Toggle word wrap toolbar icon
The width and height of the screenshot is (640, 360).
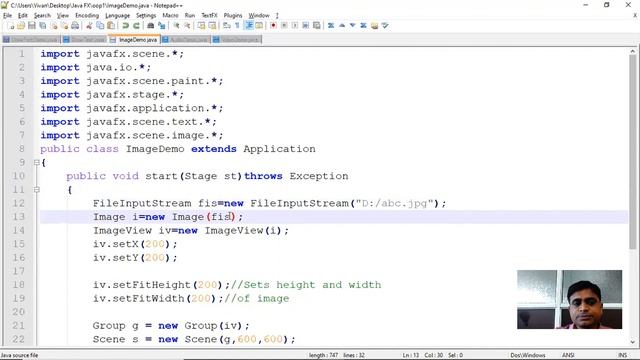(x=227, y=26)
